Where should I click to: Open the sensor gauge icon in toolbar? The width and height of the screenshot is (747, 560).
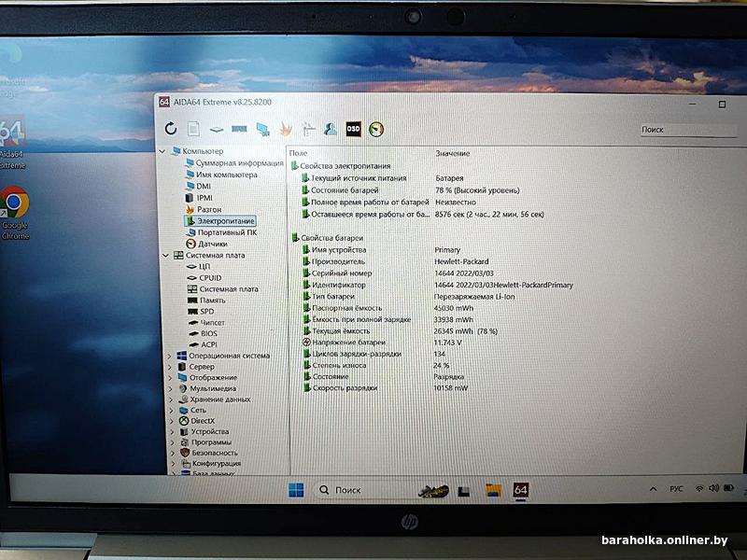[376, 130]
